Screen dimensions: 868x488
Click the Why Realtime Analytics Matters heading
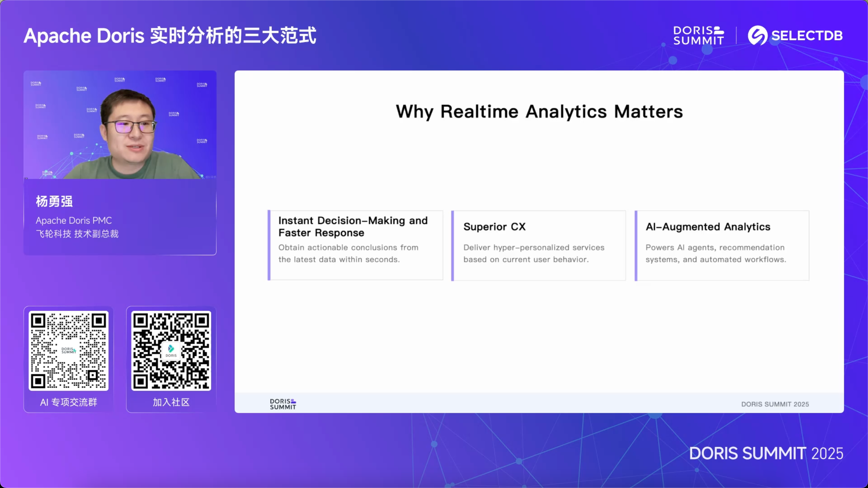point(539,112)
